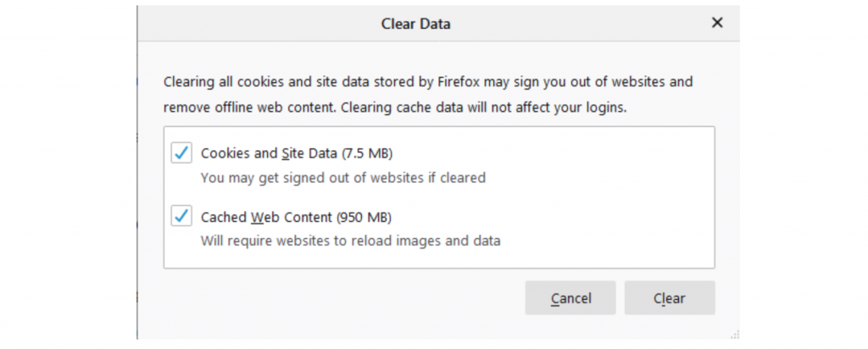868x349 pixels.
Task: Uncheck the Cached Web Content checkbox
Action: click(181, 216)
